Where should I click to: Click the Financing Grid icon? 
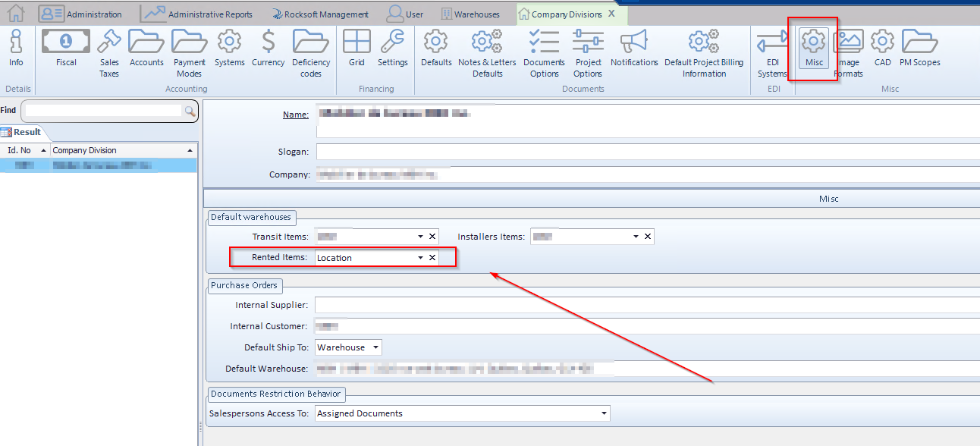click(x=357, y=42)
